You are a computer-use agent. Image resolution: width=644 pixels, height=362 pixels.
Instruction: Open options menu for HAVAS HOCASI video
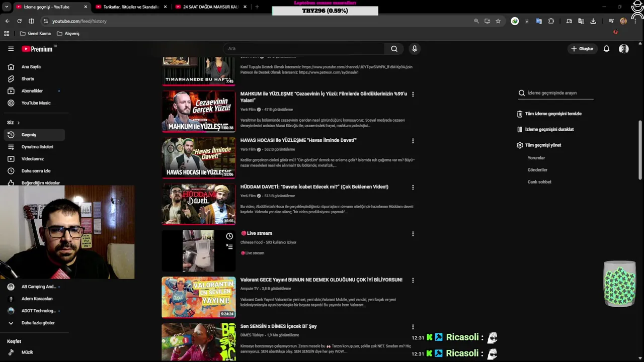click(x=413, y=141)
